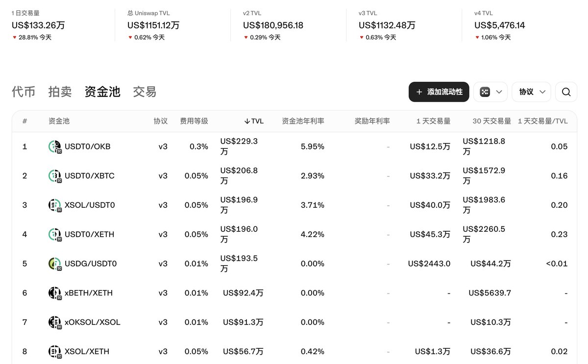
Task: Click the <0.01 volume/TVL ratio cell
Action: pos(557,264)
